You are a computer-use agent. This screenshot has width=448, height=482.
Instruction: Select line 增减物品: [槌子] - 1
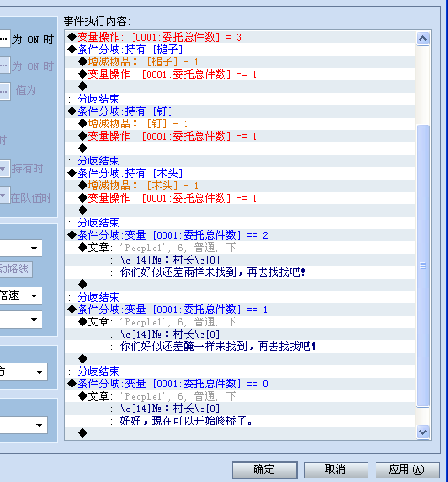click(240, 62)
